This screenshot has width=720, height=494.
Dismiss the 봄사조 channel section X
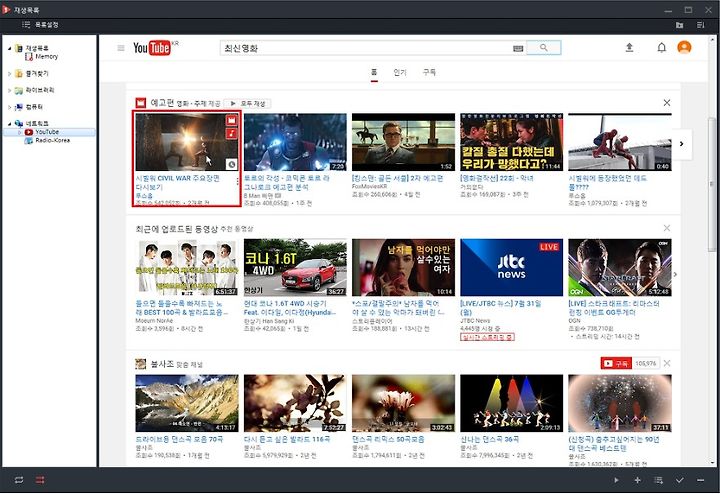tap(667, 363)
